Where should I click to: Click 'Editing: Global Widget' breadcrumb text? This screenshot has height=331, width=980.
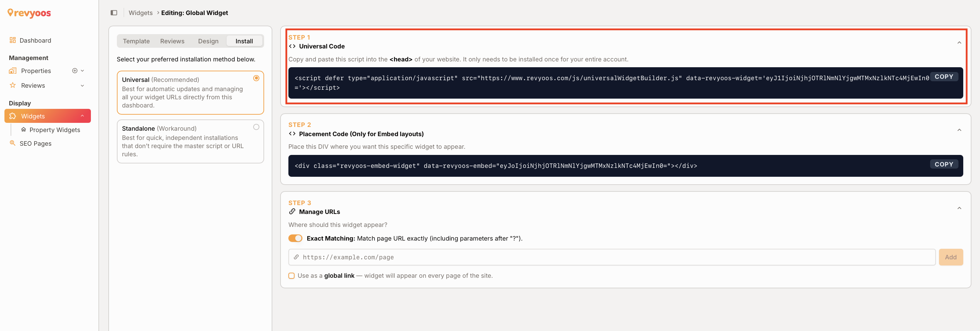point(194,13)
